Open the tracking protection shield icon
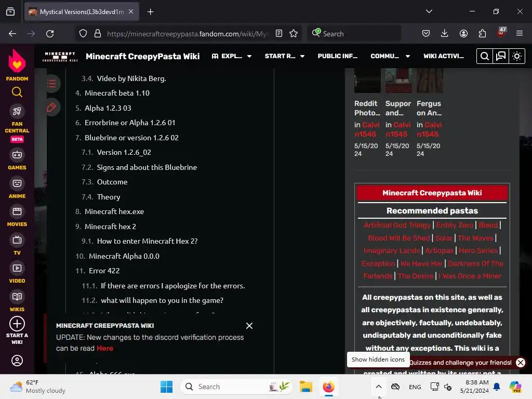Image resolution: width=532 pixels, height=399 pixels. 83,34
